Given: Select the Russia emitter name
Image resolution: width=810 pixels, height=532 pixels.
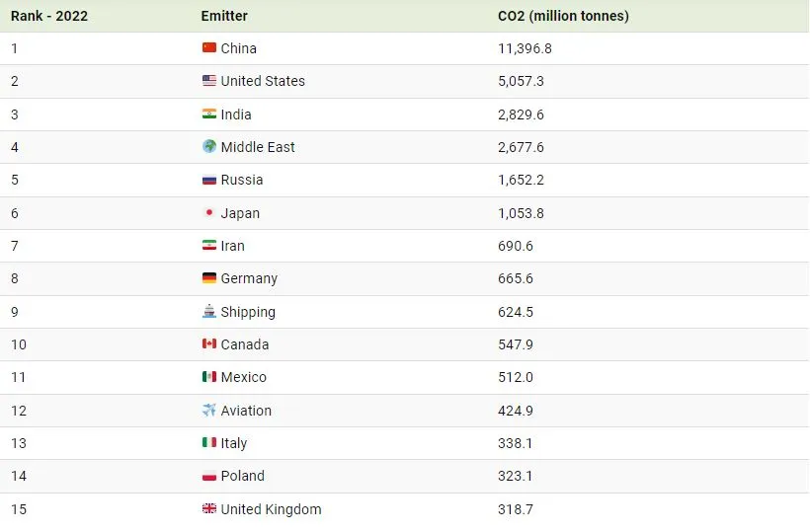Looking at the screenshot, I should point(242,180).
